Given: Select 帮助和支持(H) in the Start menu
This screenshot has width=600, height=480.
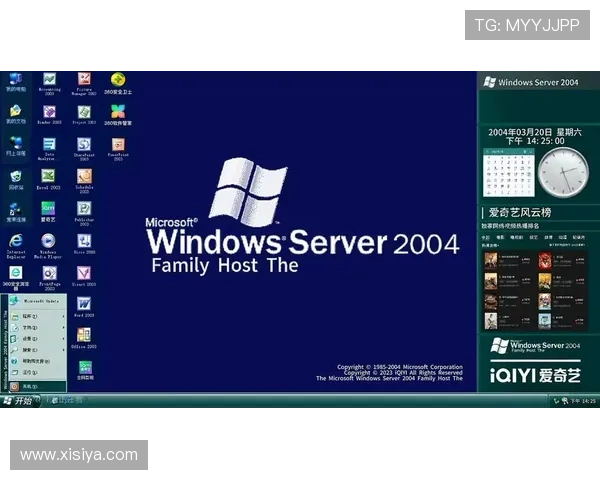Looking at the screenshot, I should point(38,361).
